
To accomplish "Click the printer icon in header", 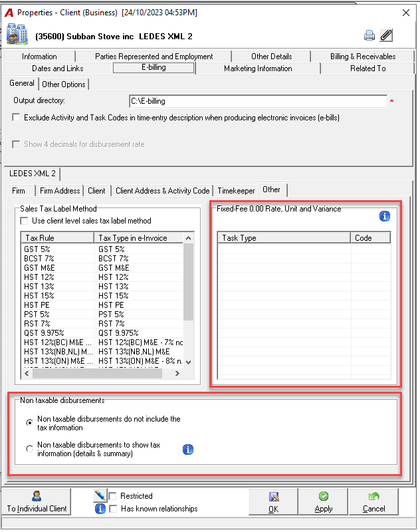I will (369, 35).
